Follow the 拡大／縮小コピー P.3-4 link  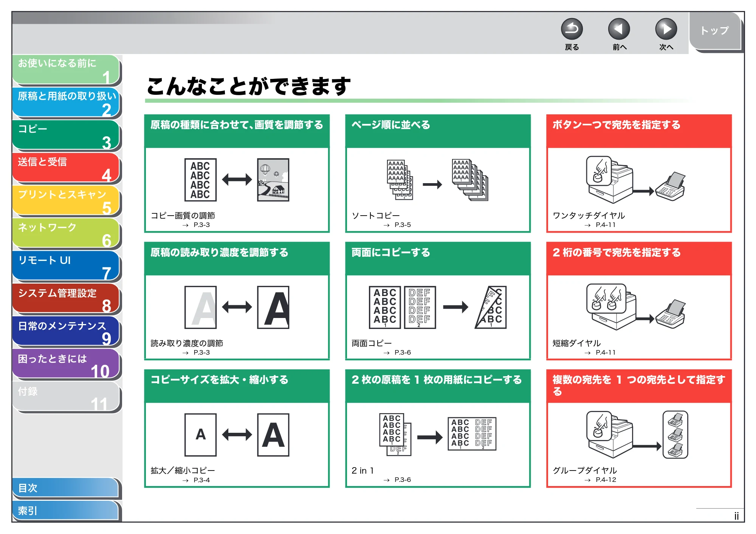point(183,475)
